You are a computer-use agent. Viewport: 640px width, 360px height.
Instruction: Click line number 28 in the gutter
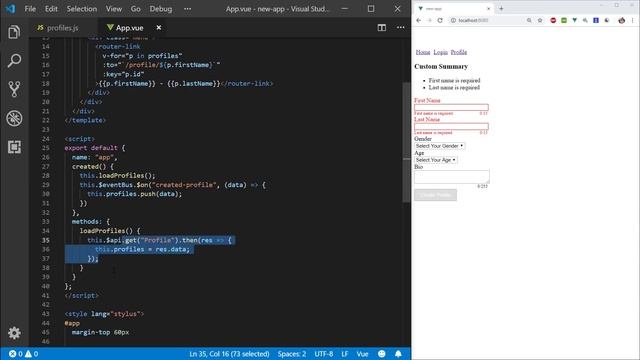[45, 176]
